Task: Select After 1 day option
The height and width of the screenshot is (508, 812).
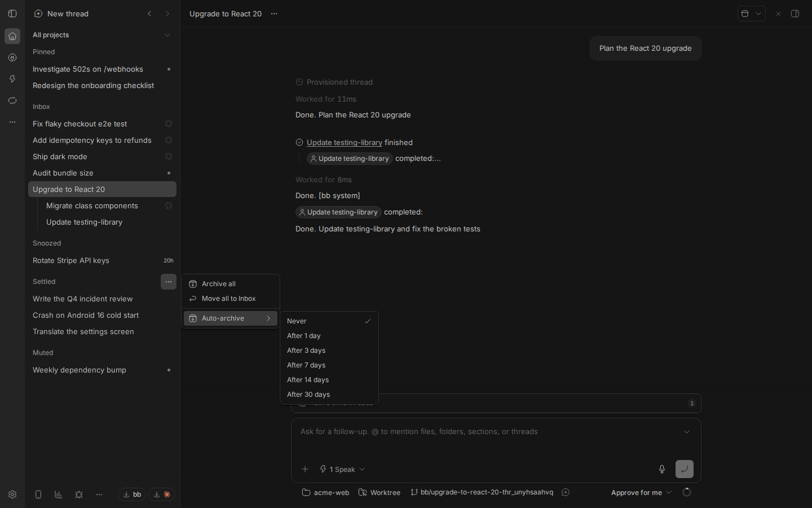Action: 329,336
